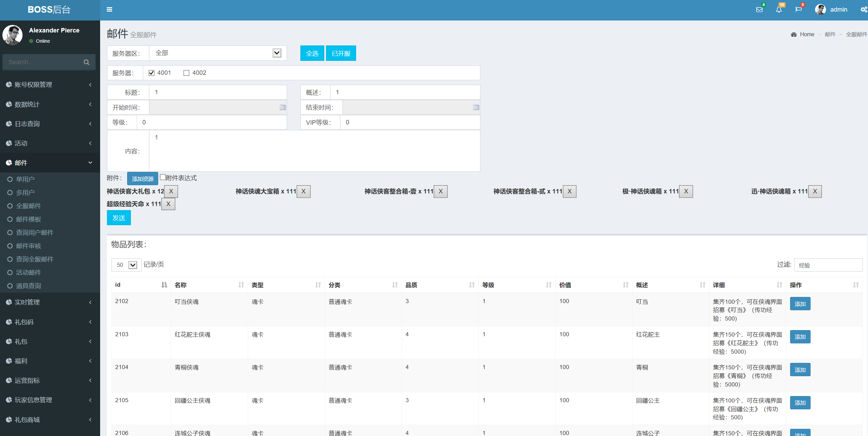868x436 pixels.
Task: Uncheck server 4001 checkbox
Action: (151, 73)
